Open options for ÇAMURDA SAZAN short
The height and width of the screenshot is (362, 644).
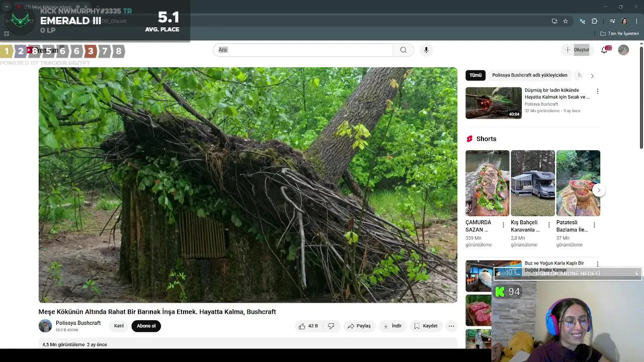[x=503, y=225]
